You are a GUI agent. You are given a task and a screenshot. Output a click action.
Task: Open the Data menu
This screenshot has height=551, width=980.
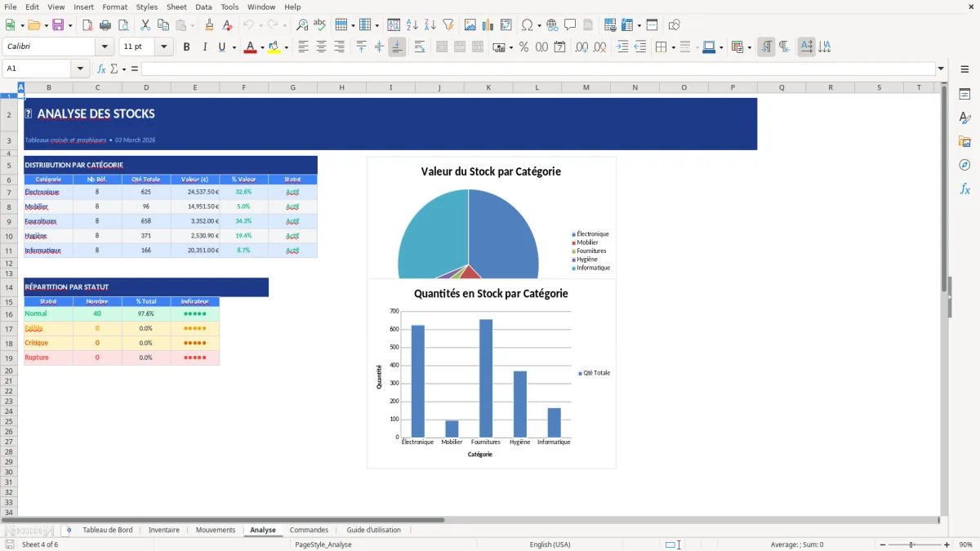203,7
